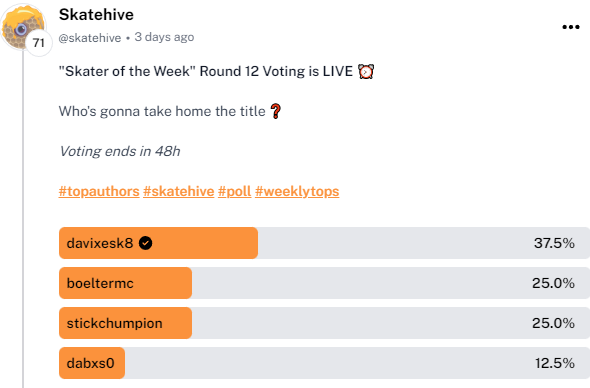Click the 'Voting ends in 48h' text

[120, 151]
